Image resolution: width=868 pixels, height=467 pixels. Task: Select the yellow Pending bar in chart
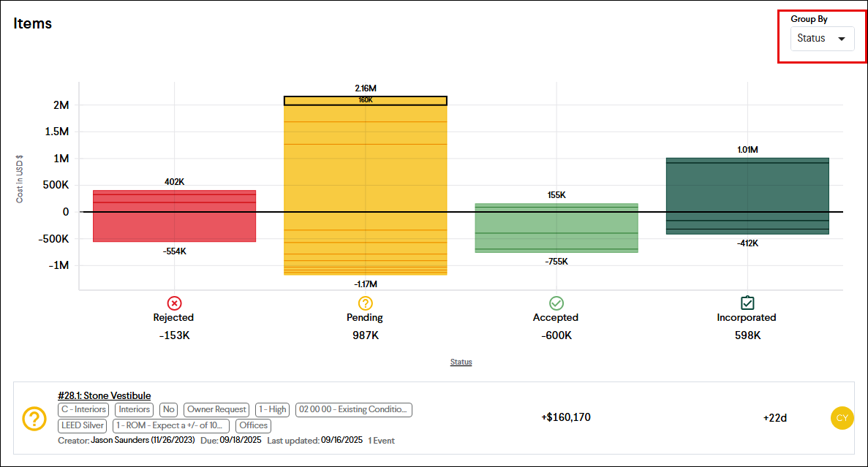point(365,183)
